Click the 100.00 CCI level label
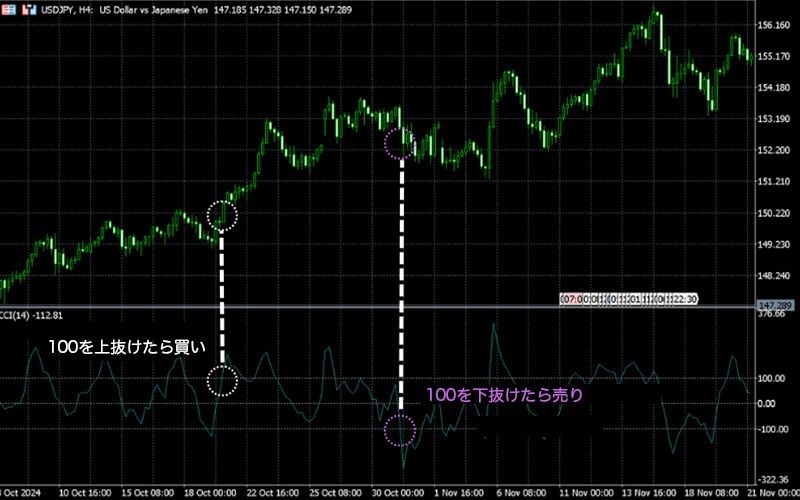800x500 pixels. (772, 379)
